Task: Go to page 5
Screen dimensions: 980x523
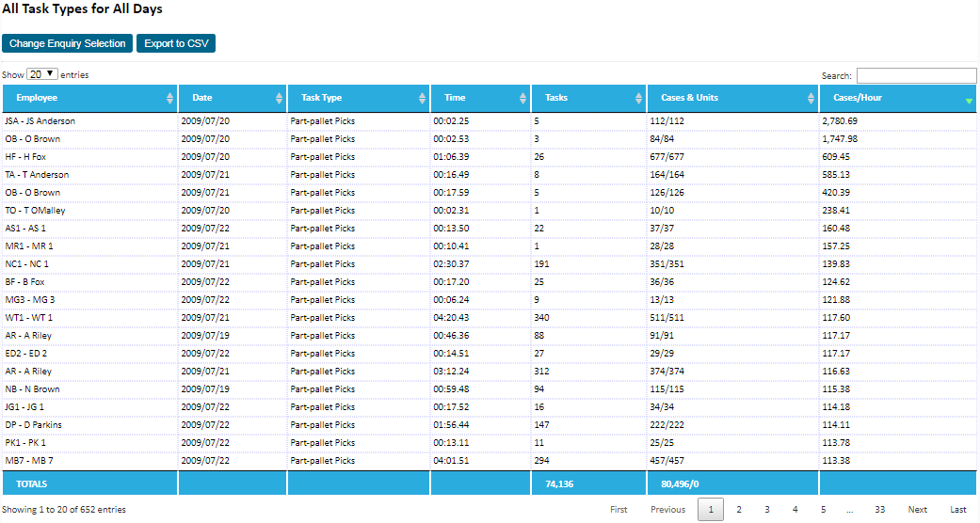Action: (823, 509)
